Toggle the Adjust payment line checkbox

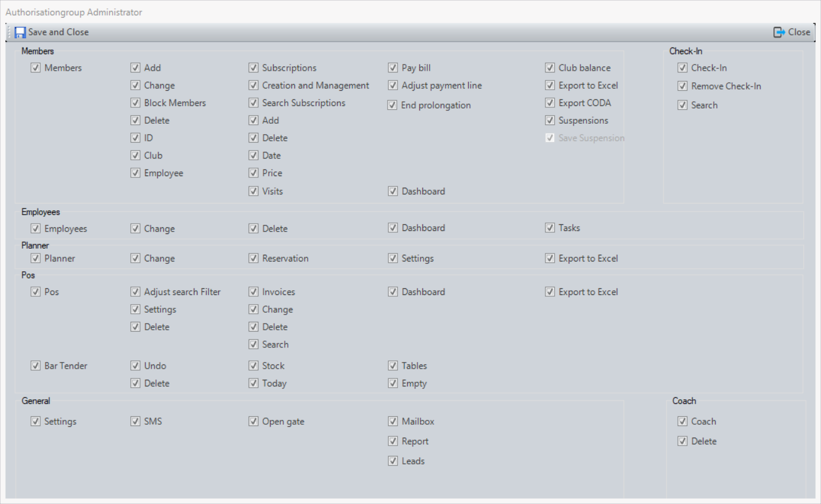coord(393,85)
